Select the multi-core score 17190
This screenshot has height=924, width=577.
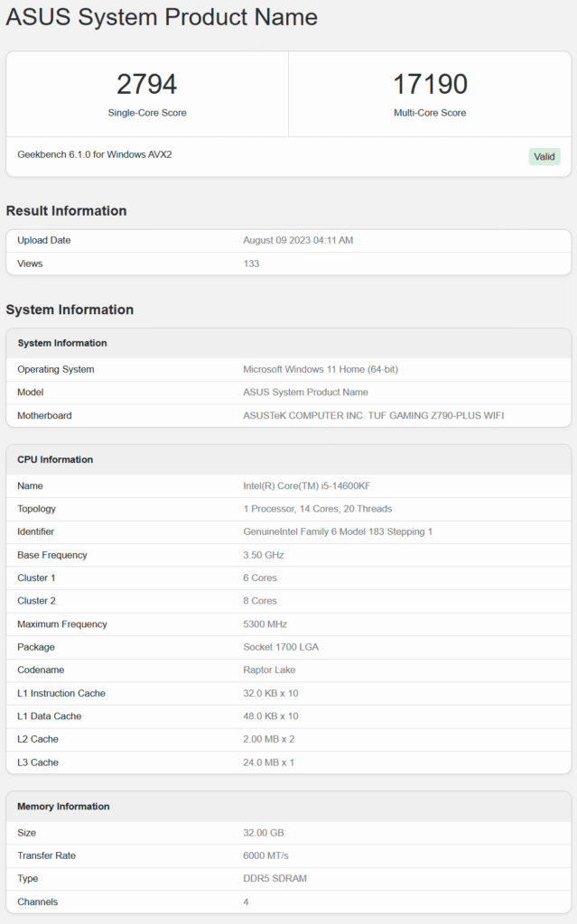[x=430, y=84]
